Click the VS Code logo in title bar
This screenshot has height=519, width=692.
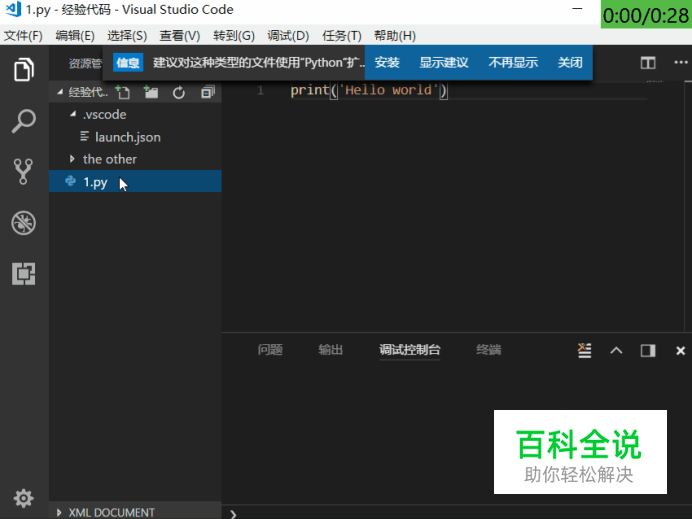13,9
